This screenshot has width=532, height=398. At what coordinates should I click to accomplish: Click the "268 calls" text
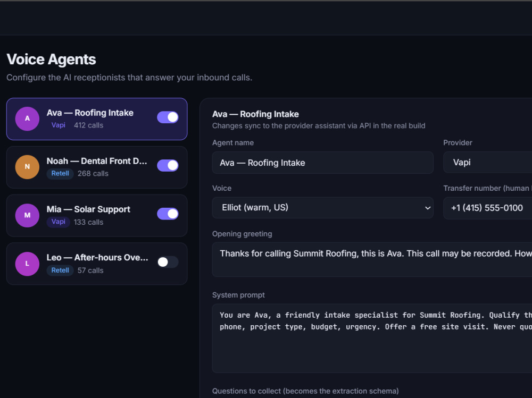click(x=93, y=174)
